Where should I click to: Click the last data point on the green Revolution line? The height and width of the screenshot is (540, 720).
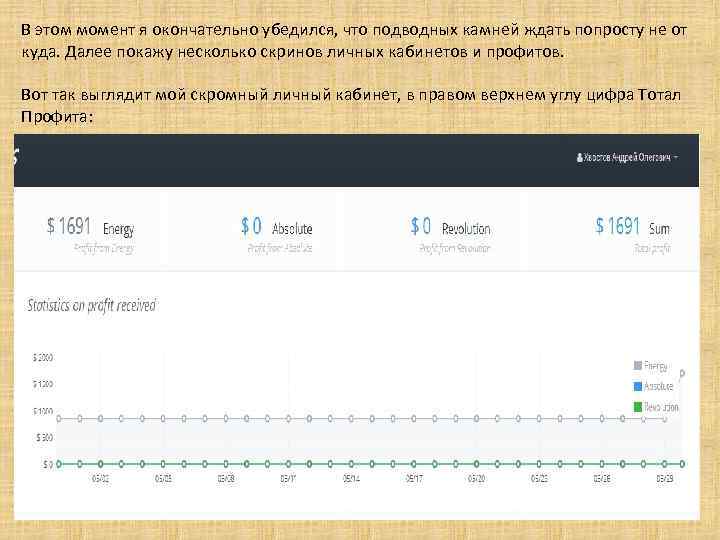pyautogui.click(x=682, y=464)
